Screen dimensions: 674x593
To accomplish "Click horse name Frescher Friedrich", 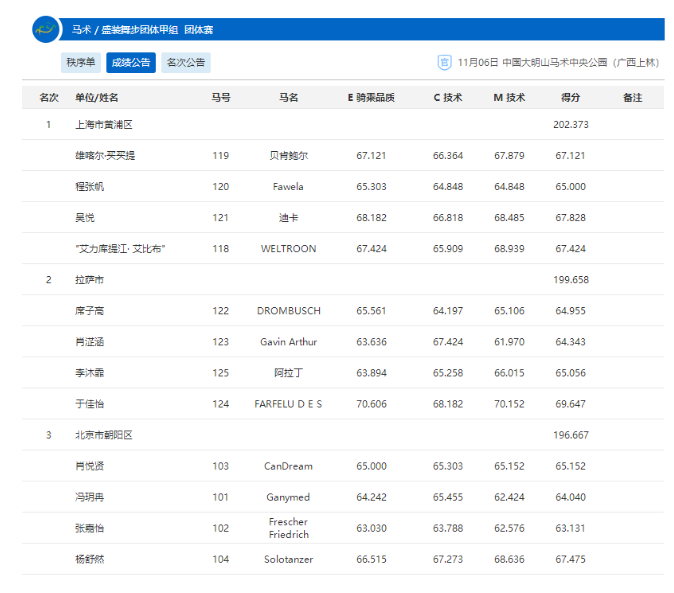I will 288,528.
